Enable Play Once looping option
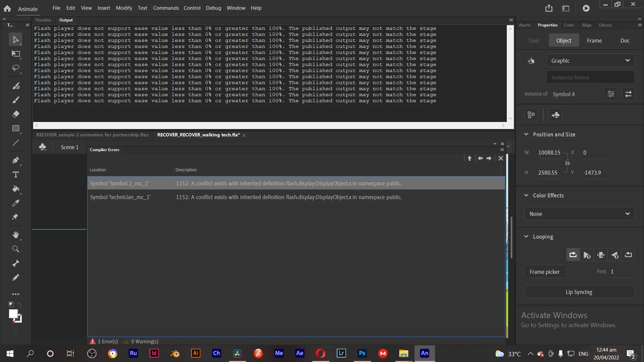 coord(587,255)
